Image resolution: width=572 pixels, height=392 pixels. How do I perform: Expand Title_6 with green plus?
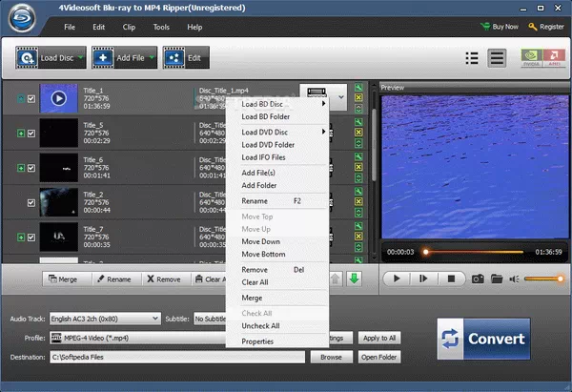21,168
